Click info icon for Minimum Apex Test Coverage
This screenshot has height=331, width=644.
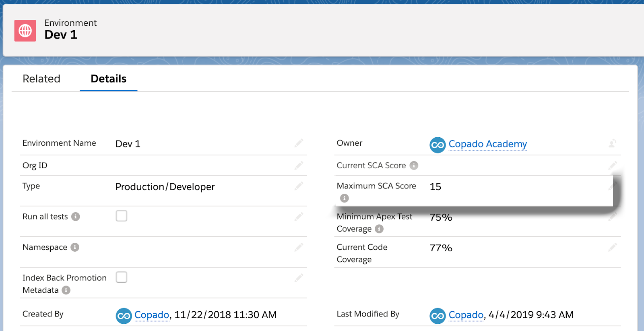(x=379, y=229)
